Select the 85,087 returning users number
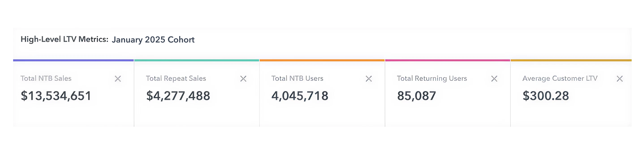644x146 pixels. (416, 96)
